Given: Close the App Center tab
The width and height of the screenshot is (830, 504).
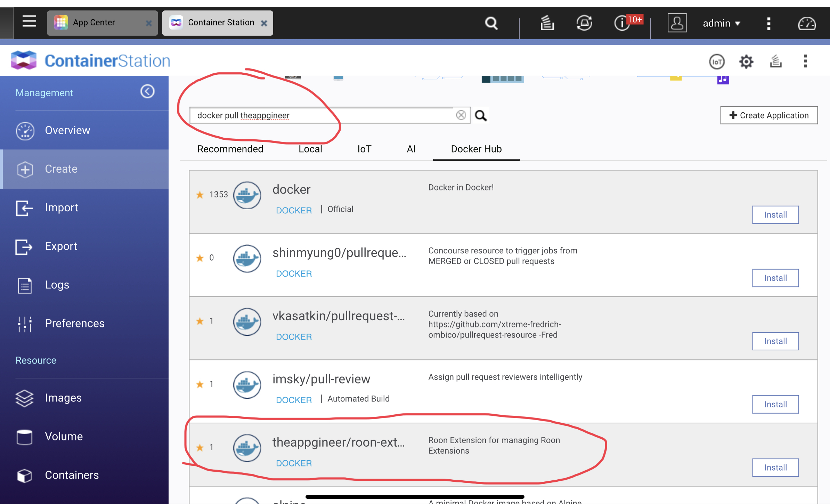Looking at the screenshot, I should click(149, 23).
